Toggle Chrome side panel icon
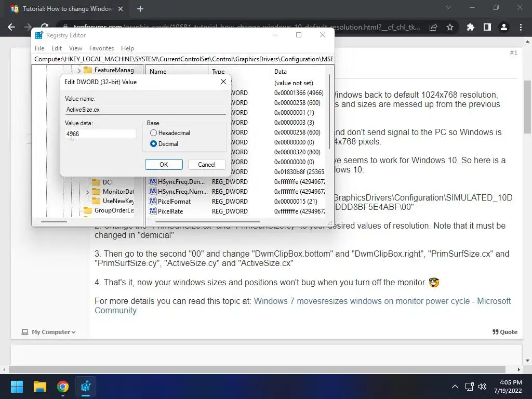Screen dimensions: 532x399 point(487,27)
